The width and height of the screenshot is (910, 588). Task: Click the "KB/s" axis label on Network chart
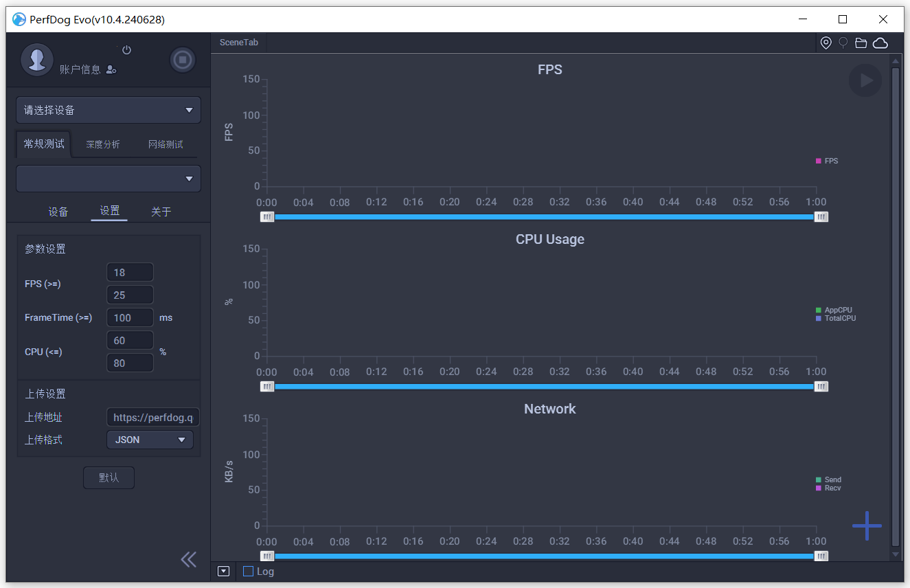(x=229, y=472)
